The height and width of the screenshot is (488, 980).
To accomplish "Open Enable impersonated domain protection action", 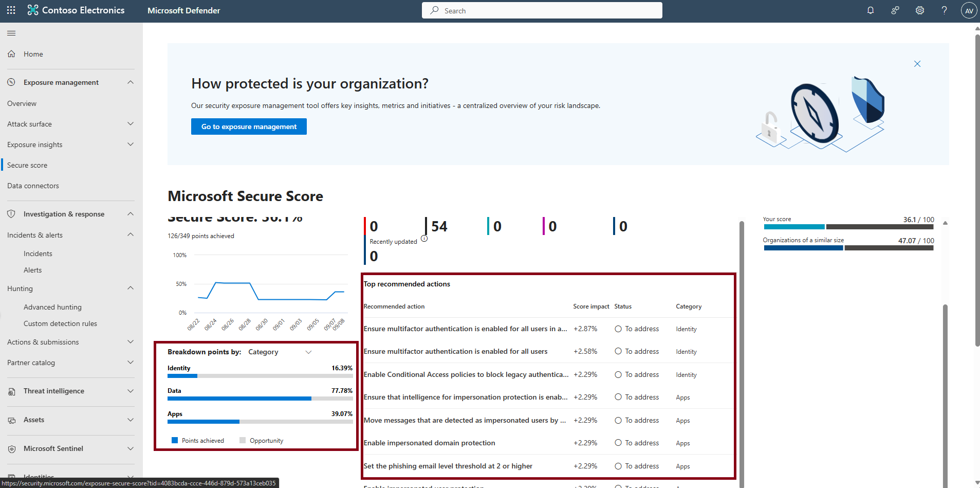I will click(x=430, y=443).
